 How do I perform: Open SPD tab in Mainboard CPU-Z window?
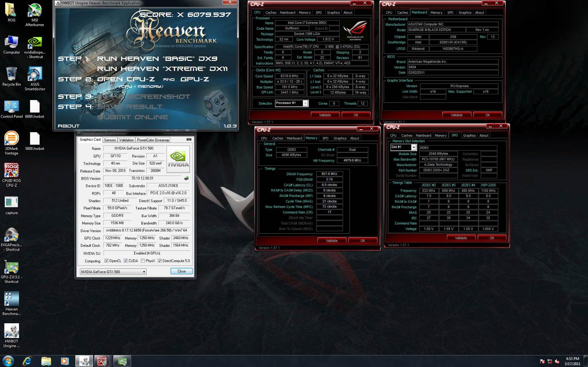(450, 12)
